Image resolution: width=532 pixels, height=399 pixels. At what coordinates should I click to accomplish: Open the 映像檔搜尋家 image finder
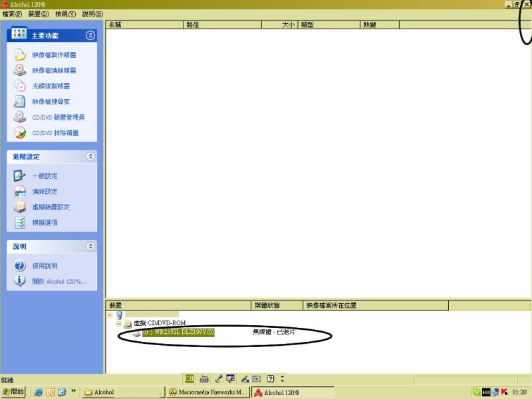pyautogui.click(x=51, y=102)
